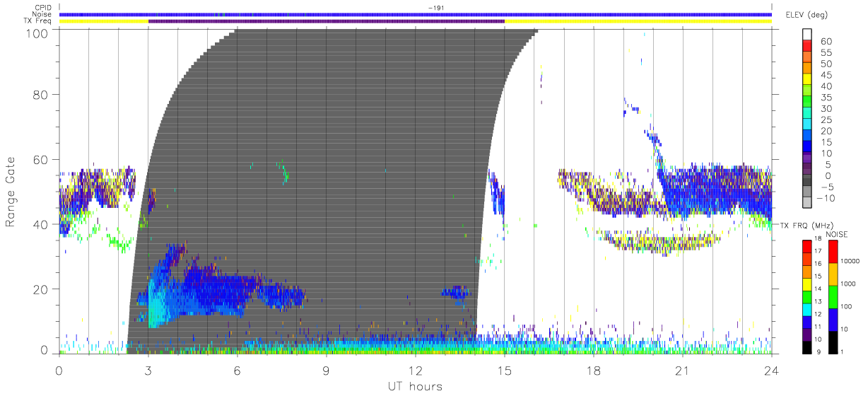Click the UT hours axis title
This screenshot has height=401, width=868.
point(415,386)
